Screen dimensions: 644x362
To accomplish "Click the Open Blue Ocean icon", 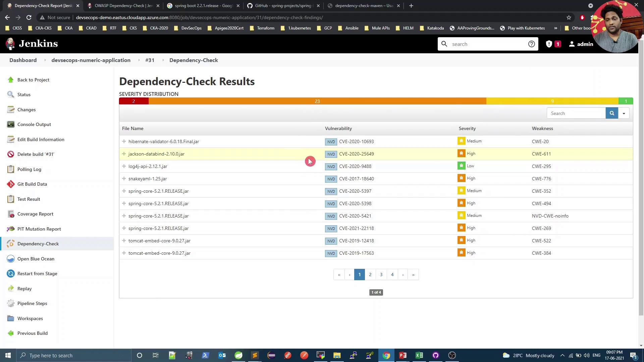I will tap(11, 259).
